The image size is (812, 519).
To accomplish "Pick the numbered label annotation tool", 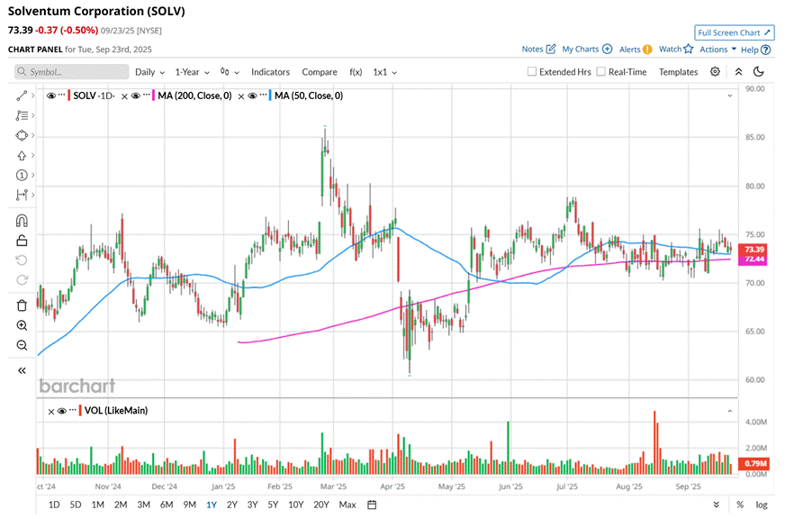I will tap(22, 175).
